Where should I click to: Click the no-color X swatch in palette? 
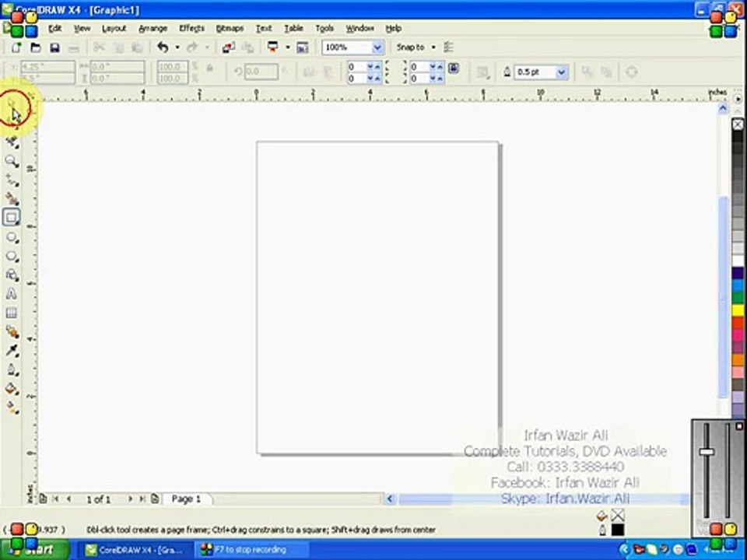[738, 124]
